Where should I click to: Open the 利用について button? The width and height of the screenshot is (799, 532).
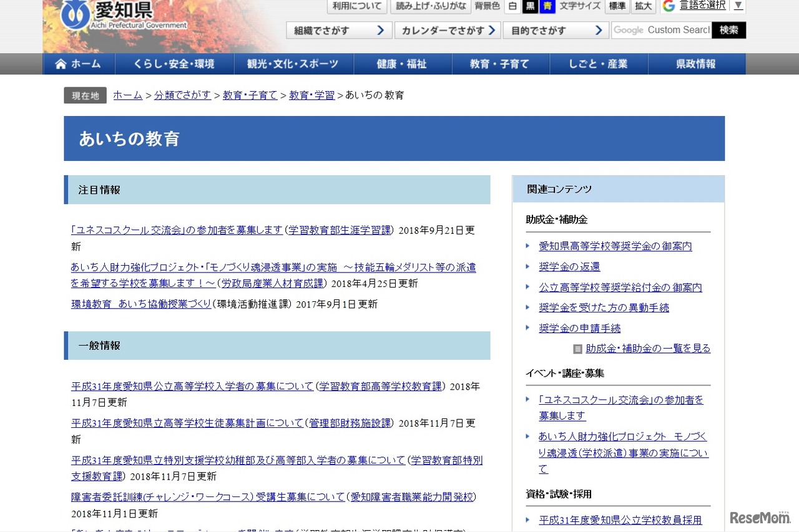[356, 6]
